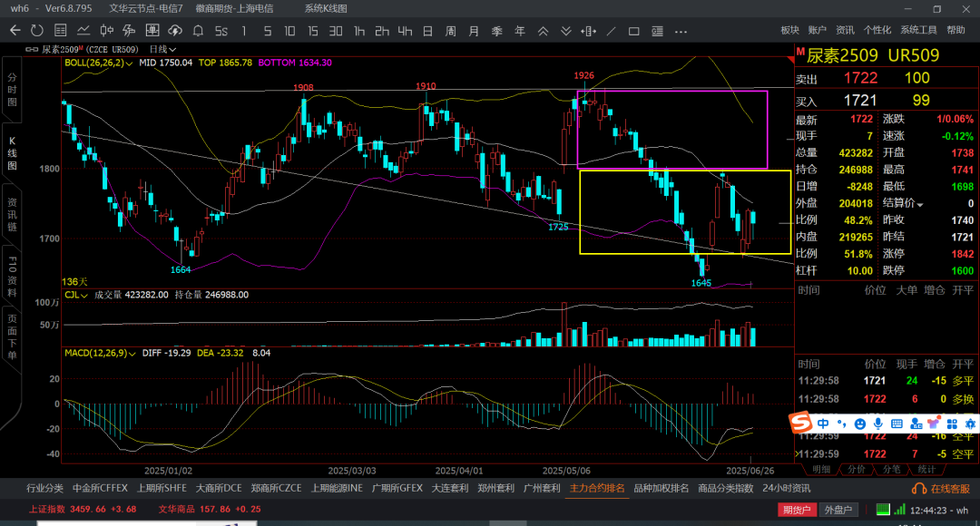Select the rectangle drawing tool icon
980x526 pixels.
pos(633,31)
